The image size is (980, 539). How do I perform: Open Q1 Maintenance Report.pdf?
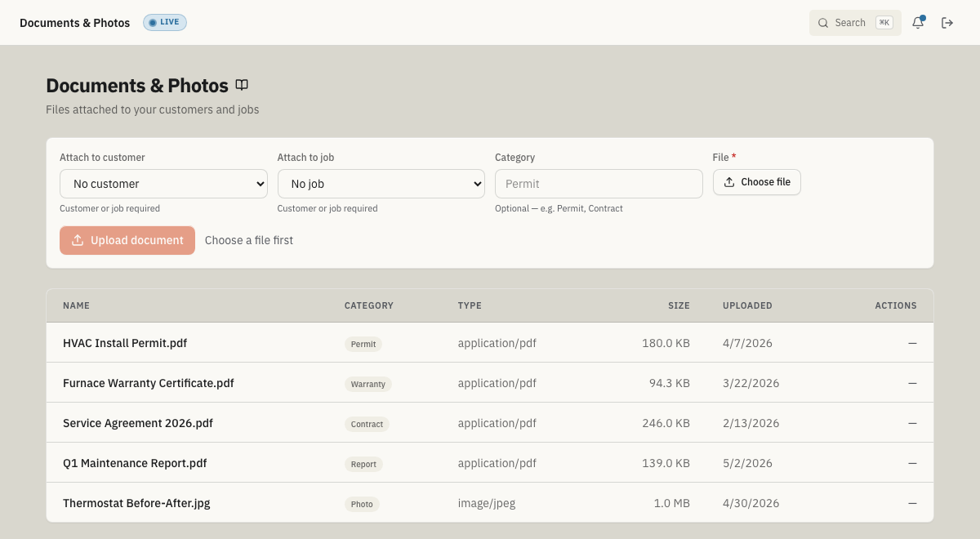tap(135, 463)
